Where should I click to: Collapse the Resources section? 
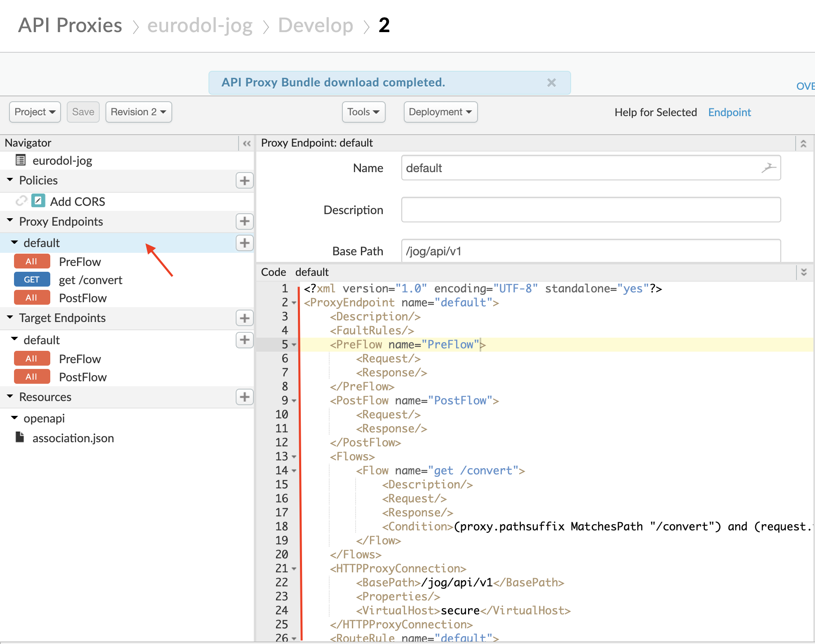click(10, 396)
